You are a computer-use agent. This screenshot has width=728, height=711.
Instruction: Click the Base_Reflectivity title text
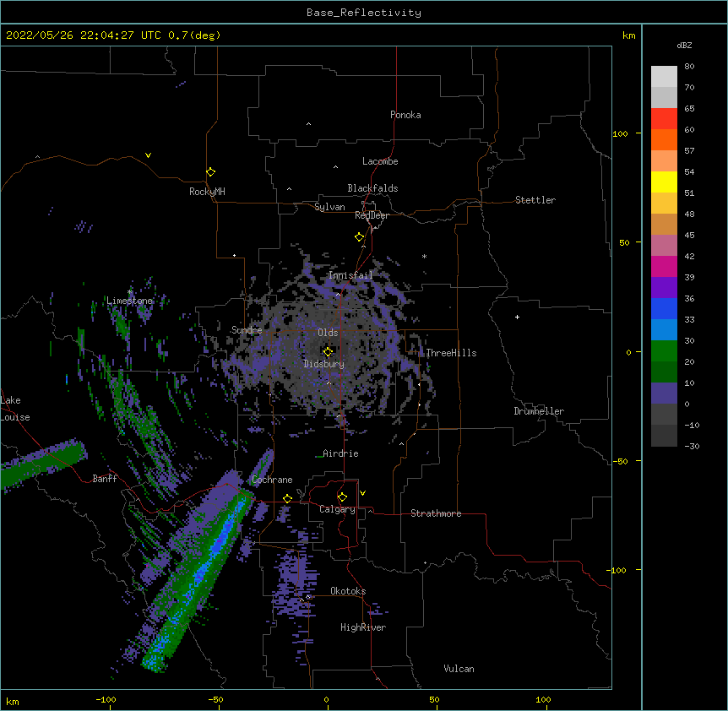364,13
